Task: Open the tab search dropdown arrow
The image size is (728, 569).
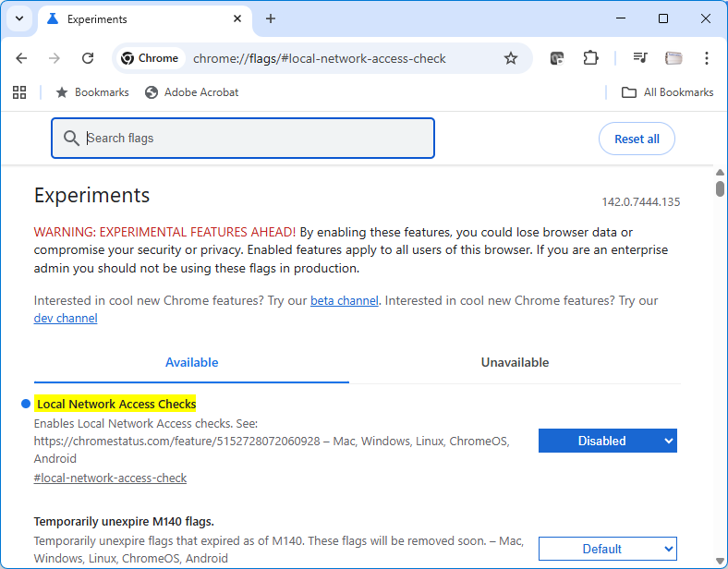Action: click(x=19, y=18)
